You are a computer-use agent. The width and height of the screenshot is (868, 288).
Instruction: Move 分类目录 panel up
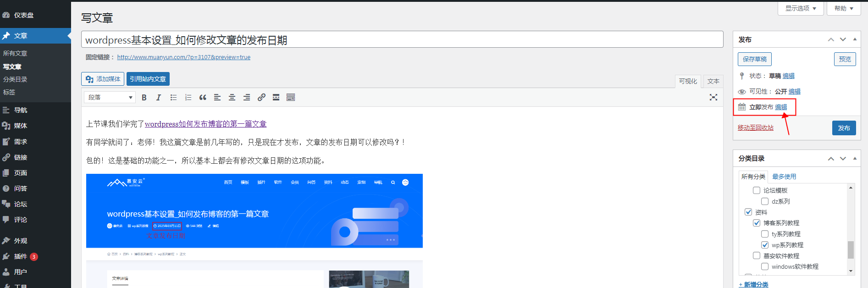coord(831,158)
